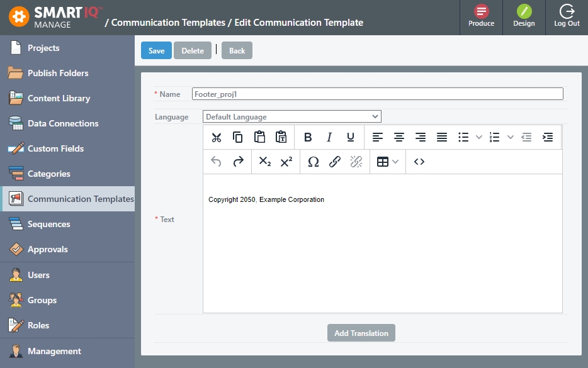The height and width of the screenshot is (368, 588).
Task: Open Approvals in the sidebar
Action: click(x=67, y=249)
